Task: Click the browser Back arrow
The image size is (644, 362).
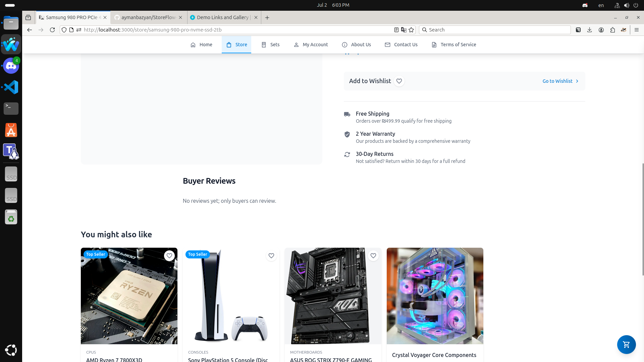Action: click(30, 30)
